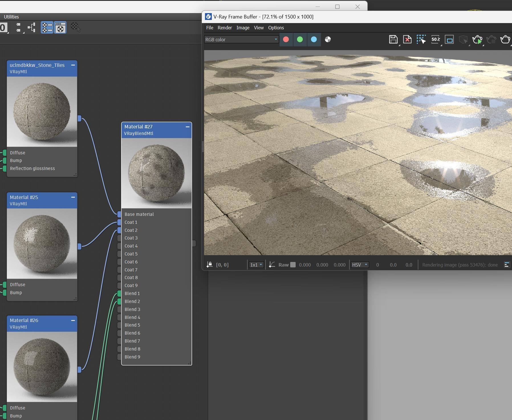Open the Options menu in V-Ray Frame Buffer
This screenshot has width=512, height=420.
(276, 28)
